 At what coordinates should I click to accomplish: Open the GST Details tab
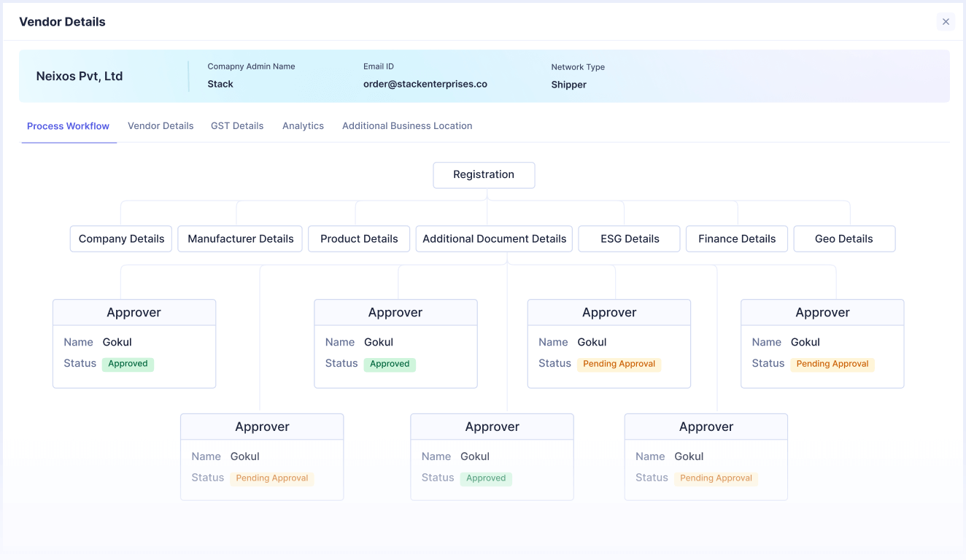click(x=237, y=125)
